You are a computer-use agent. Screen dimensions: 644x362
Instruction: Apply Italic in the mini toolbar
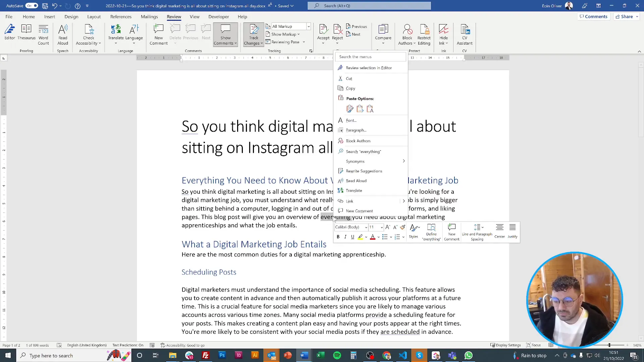coord(345,237)
